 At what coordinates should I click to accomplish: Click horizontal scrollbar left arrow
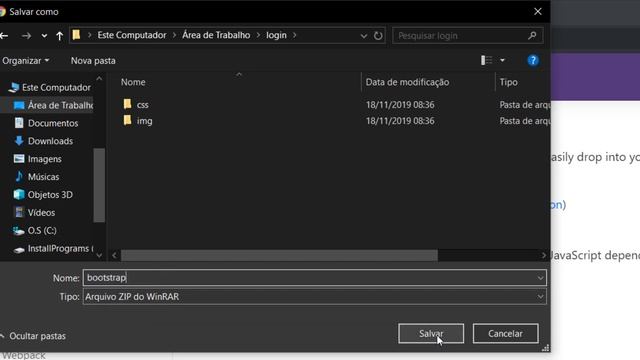click(114, 256)
